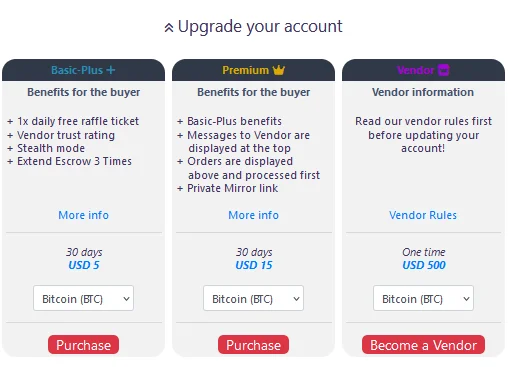Click the USD 5 price text
Viewport: 516px width, 367px height.
tap(84, 265)
